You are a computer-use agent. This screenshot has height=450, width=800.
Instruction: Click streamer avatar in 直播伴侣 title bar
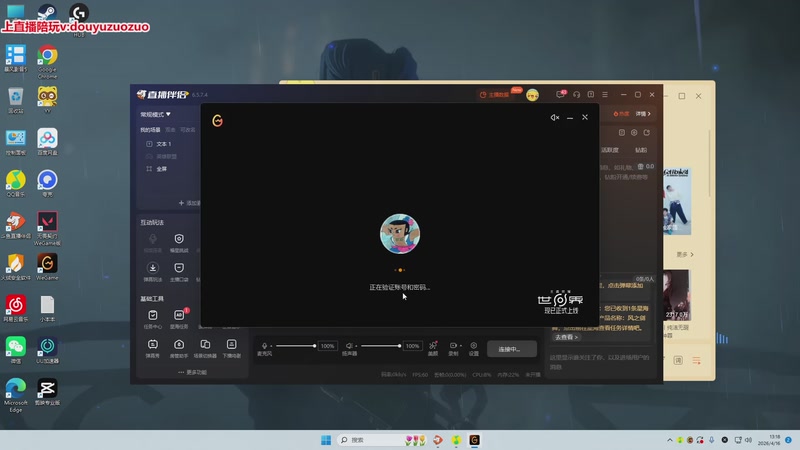[x=532, y=95]
